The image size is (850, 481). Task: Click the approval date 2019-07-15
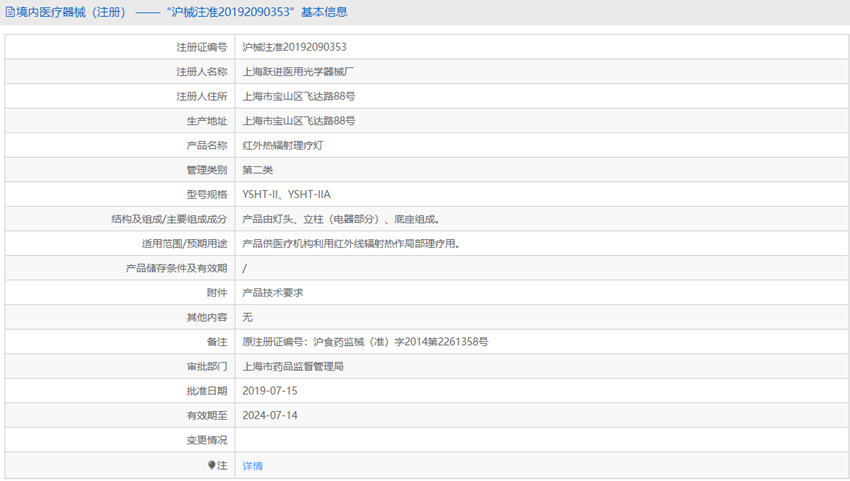coord(270,391)
